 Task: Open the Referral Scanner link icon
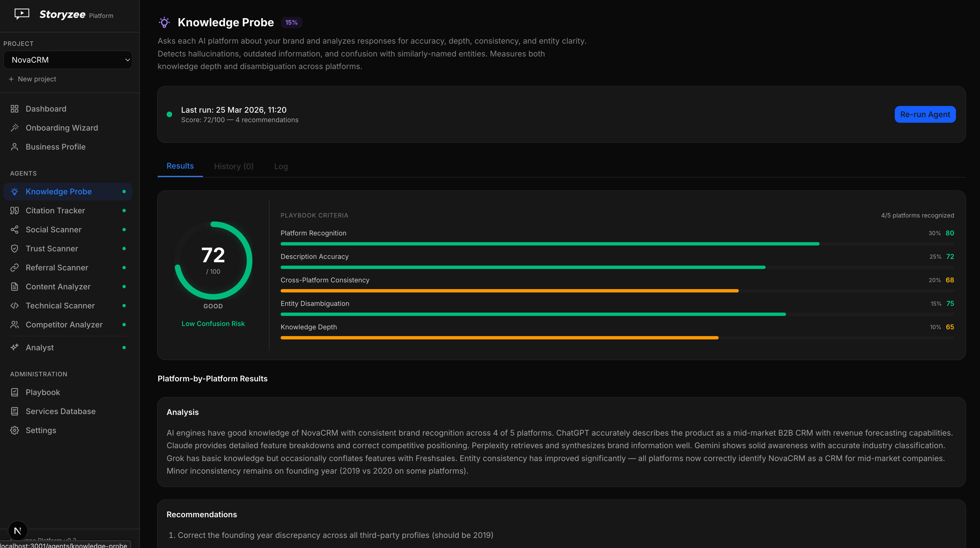(15, 268)
